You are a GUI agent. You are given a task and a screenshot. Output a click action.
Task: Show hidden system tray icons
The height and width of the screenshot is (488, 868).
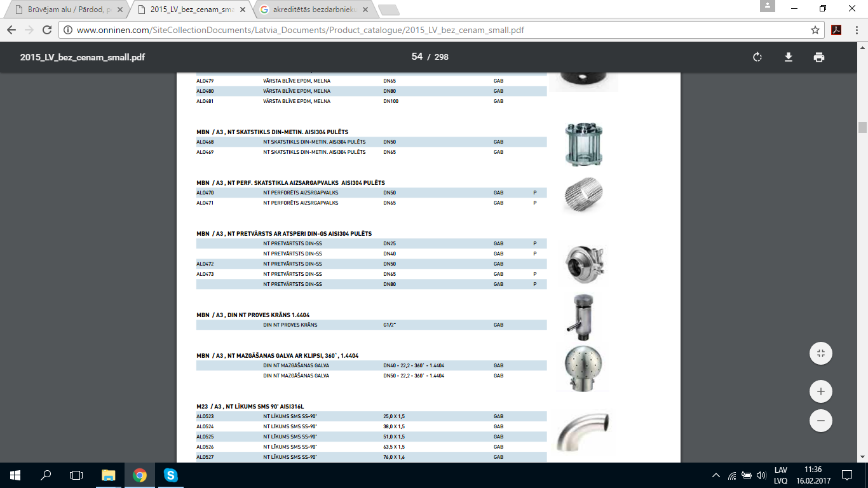tap(716, 475)
